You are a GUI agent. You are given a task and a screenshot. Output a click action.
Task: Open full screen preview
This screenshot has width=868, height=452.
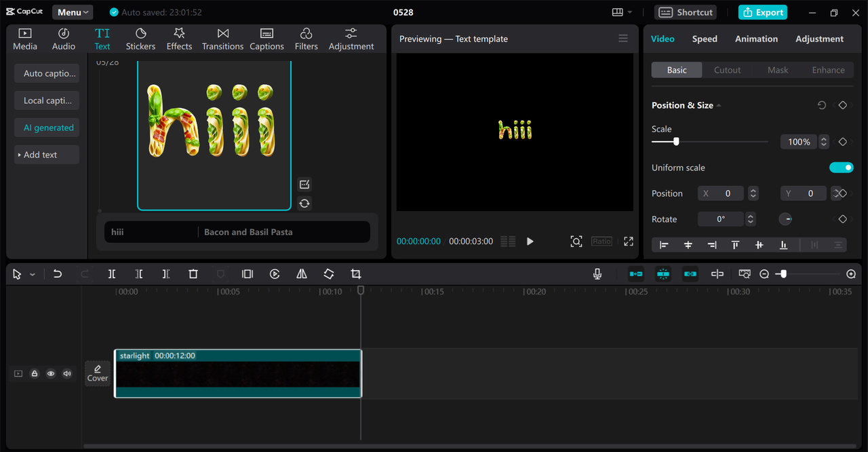click(629, 242)
